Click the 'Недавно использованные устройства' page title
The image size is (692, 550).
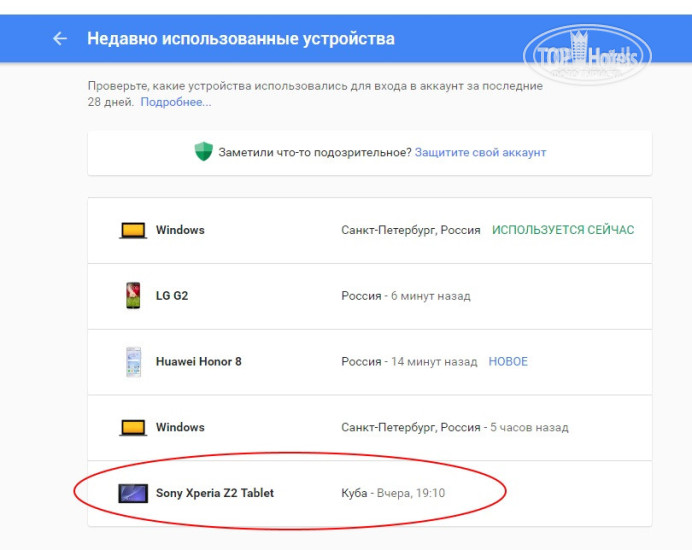coord(241,39)
